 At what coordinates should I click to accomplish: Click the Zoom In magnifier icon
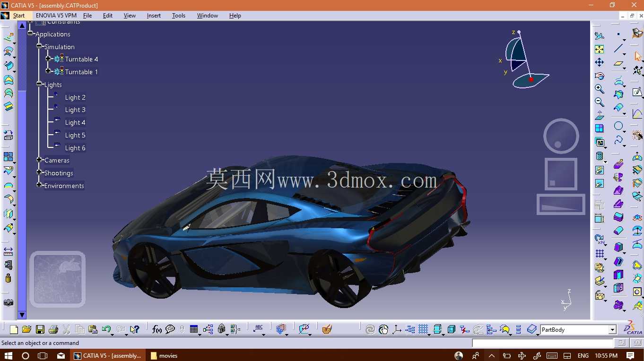pos(599,89)
